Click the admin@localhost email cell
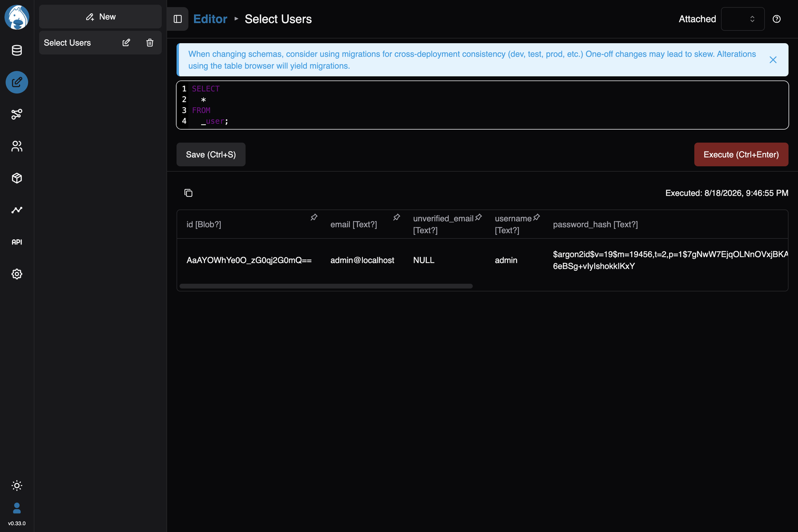The height and width of the screenshot is (532, 798). tap(362, 260)
